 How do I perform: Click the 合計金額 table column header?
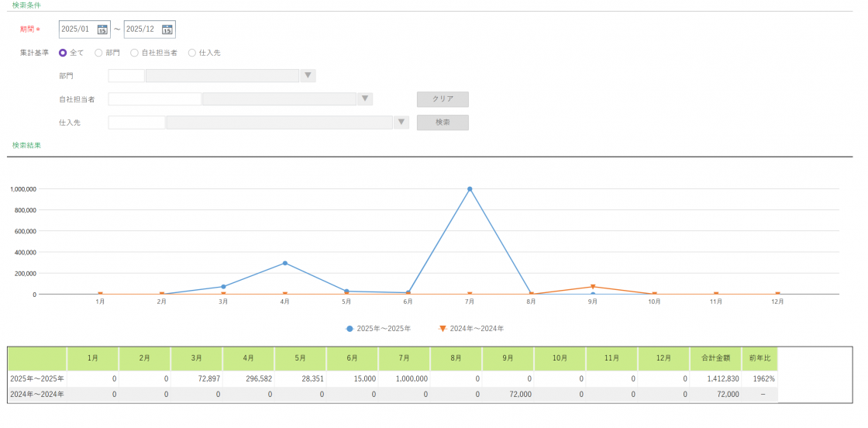(x=715, y=359)
